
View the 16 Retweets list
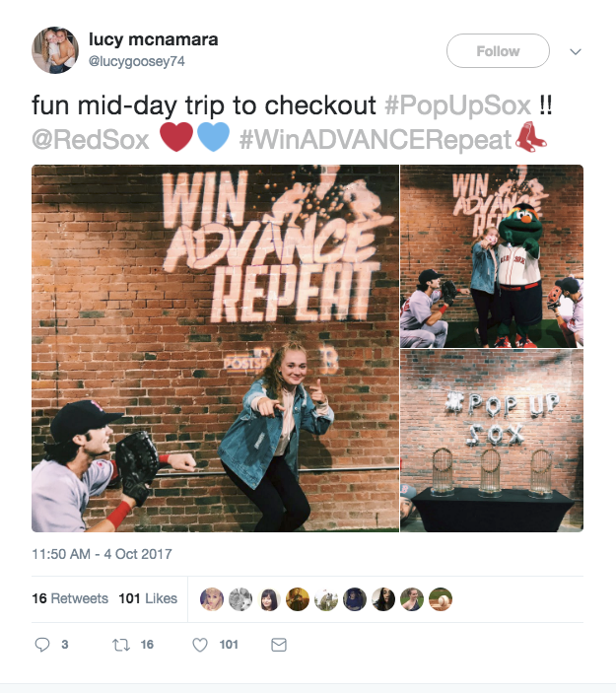(70, 598)
